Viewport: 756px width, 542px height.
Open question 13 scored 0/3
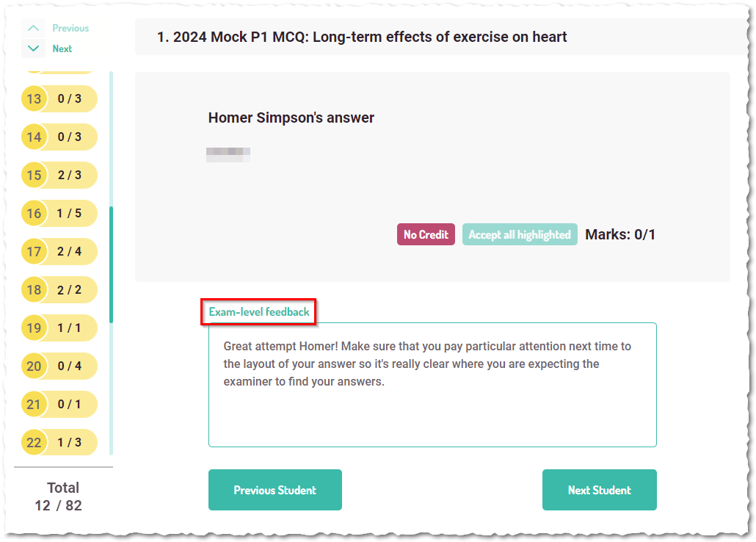point(59,98)
